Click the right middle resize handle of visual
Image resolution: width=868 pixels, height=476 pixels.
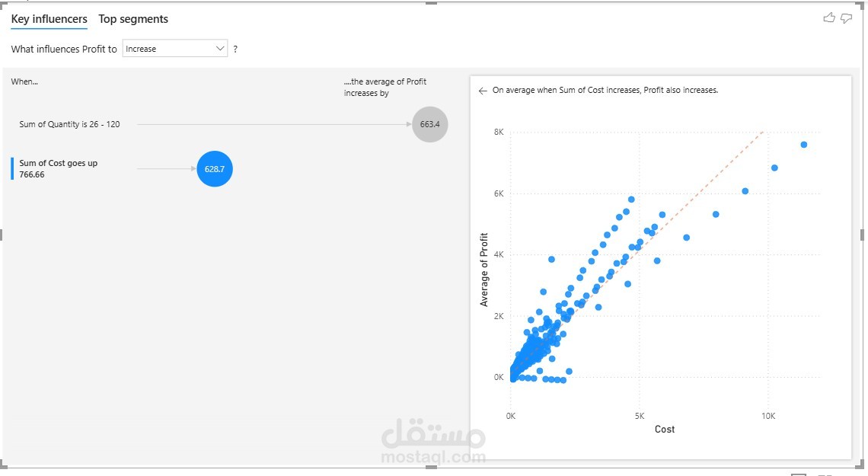pos(863,235)
